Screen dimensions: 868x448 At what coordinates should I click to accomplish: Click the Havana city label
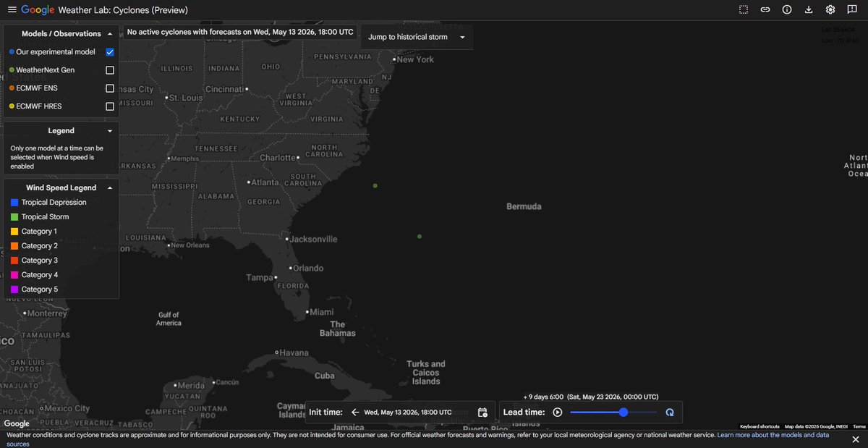pos(294,353)
